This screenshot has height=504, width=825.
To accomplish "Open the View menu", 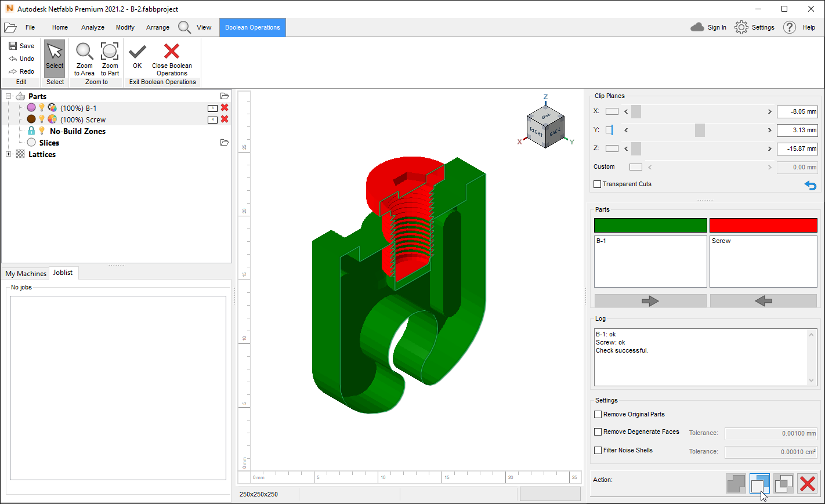I will pyautogui.click(x=204, y=27).
